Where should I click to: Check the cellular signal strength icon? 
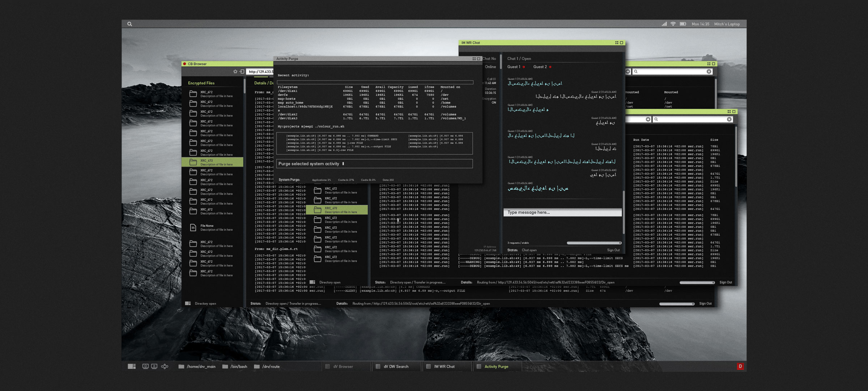(x=664, y=24)
